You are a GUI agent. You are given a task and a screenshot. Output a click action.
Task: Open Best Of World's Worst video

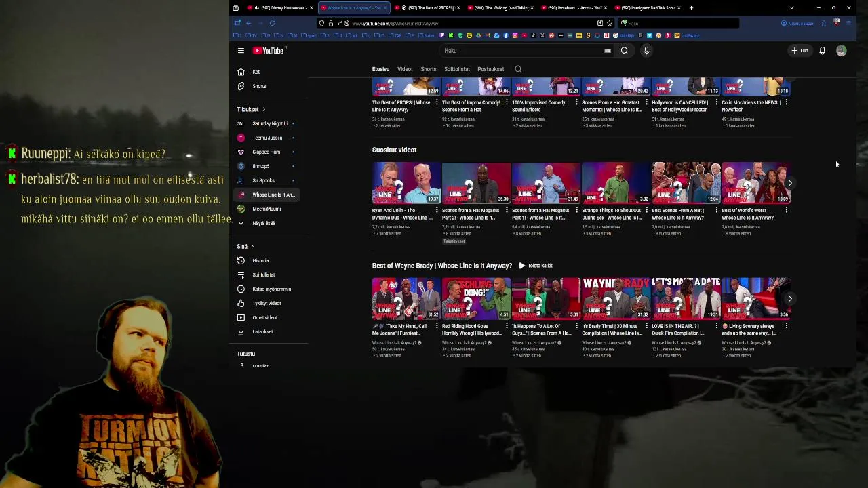755,183
